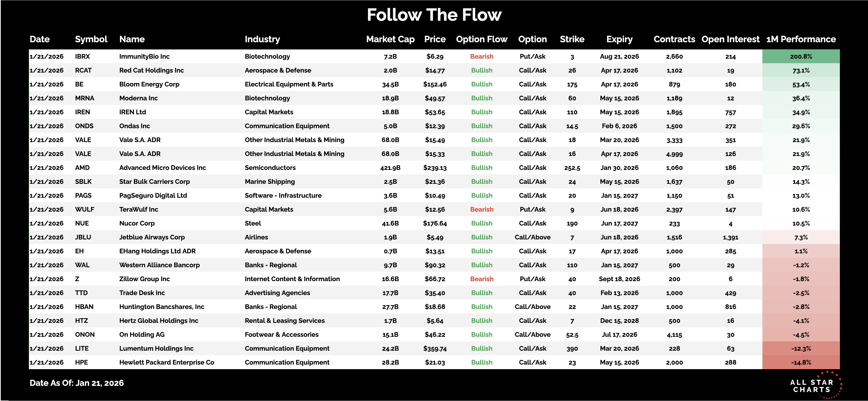868x401 pixels.
Task: Click the Bullish flow label for Nucor Corp
Action: tap(481, 223)
